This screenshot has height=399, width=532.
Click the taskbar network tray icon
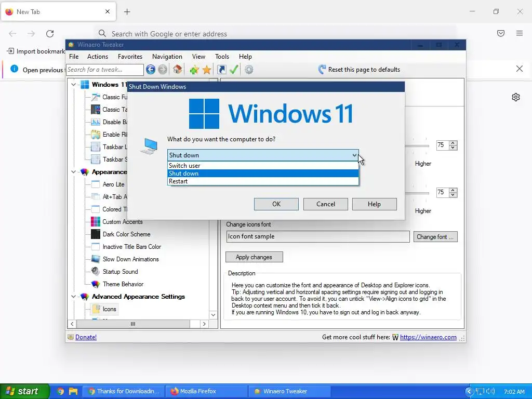tap(480, 391)
